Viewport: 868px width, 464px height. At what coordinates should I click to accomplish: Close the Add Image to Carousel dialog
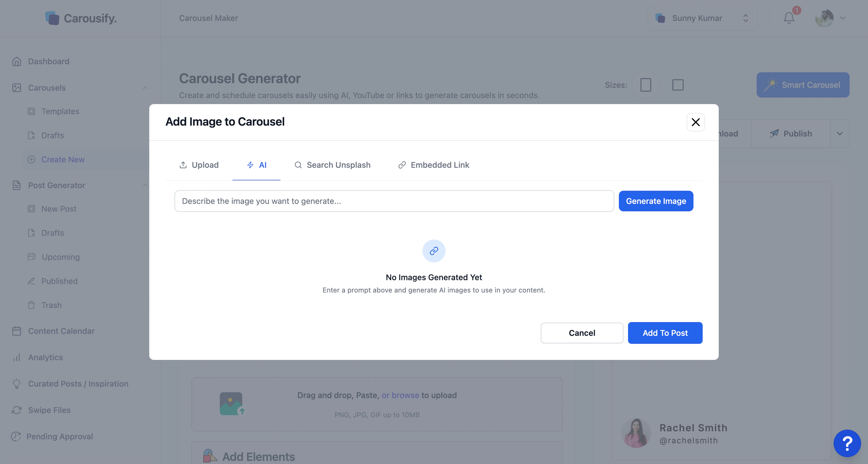(695, 122)
